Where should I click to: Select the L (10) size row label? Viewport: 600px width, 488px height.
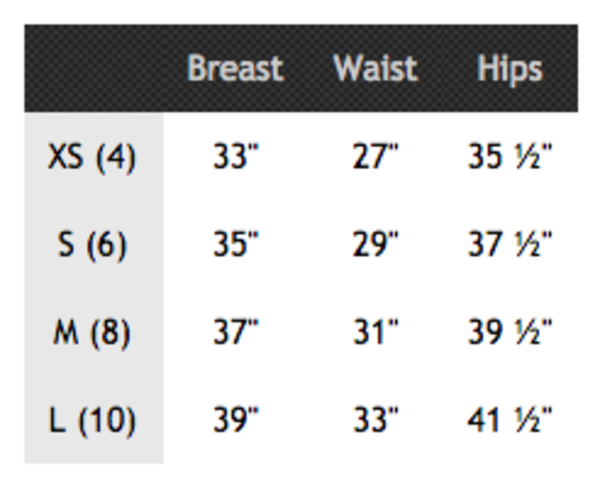click(x=91, y=420)
